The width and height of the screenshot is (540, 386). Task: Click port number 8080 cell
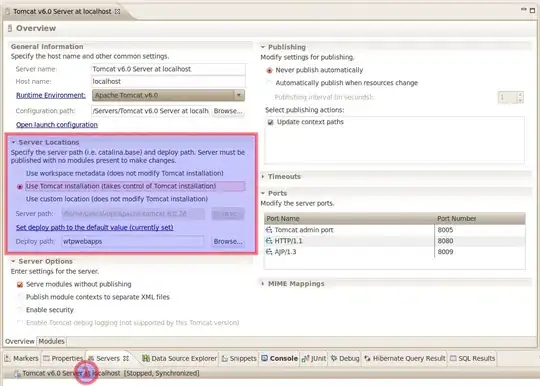tap(445, 241)
